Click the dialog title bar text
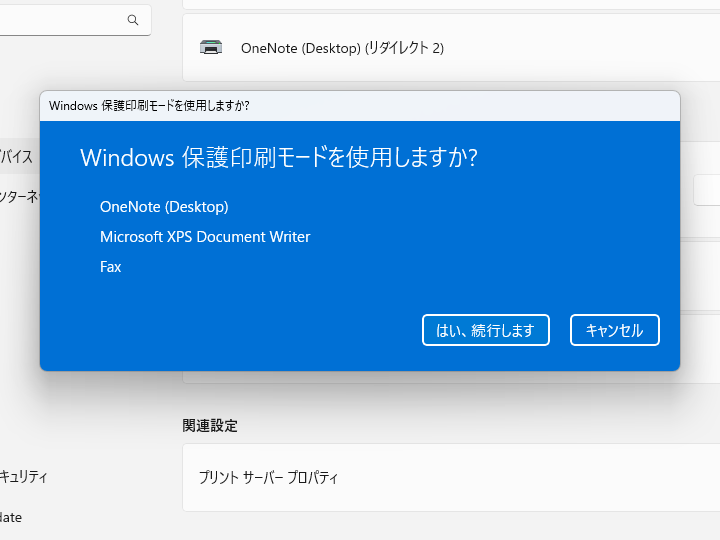720x540 pixels. point(149,106)
